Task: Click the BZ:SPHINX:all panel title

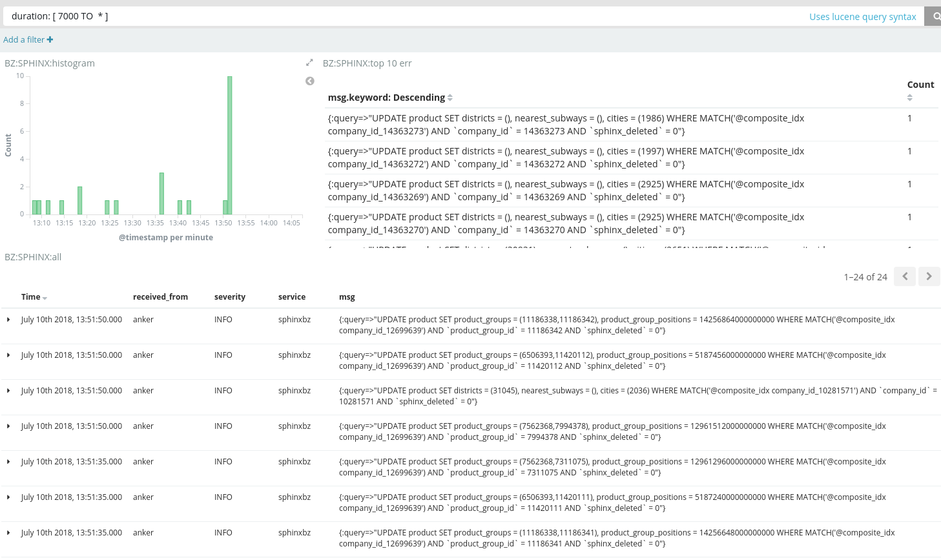Action: pyautogui.click(x=33, y=256)
